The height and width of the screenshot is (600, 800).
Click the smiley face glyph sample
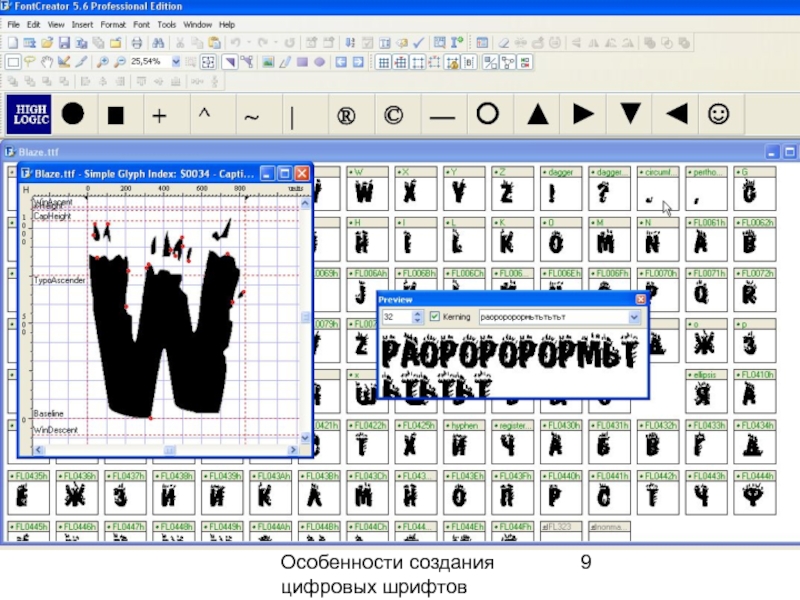[717, 116]
